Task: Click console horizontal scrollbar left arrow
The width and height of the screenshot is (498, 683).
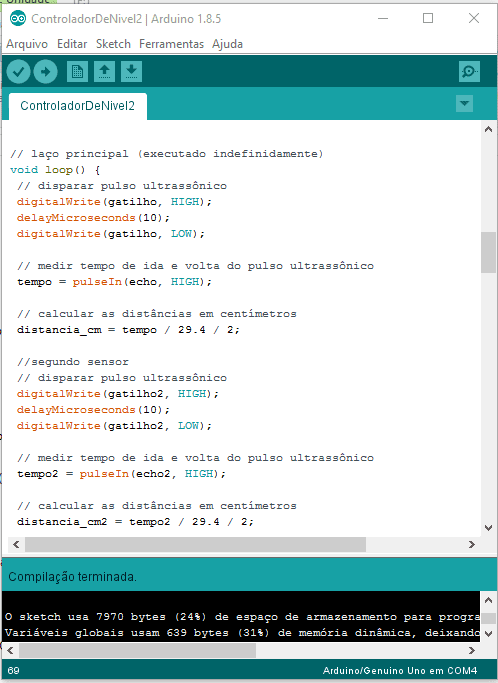Action: click(10, 650)
